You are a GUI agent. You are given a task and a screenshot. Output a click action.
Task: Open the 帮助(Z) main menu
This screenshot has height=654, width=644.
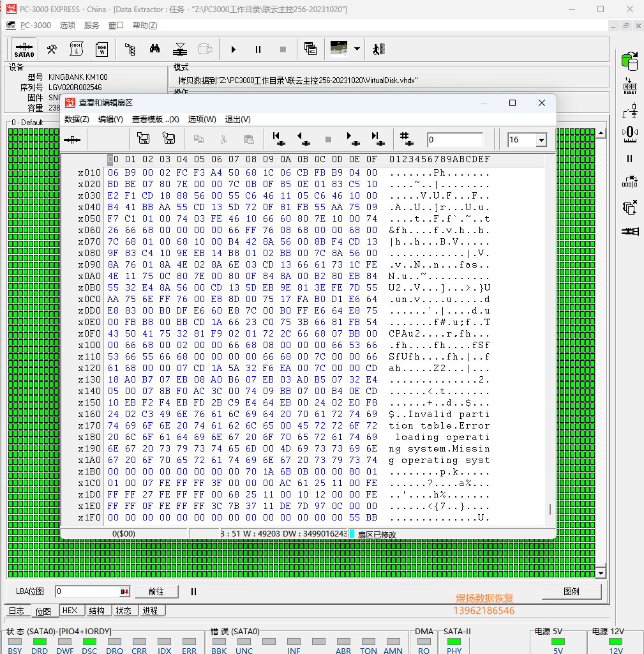(x=145, y=26)
